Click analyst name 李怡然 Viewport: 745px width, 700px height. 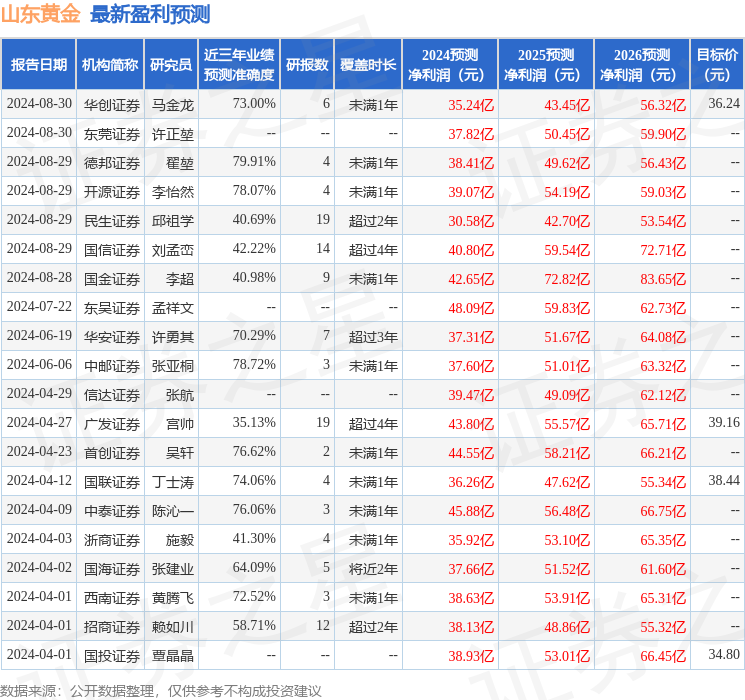[x=173, y=192]
